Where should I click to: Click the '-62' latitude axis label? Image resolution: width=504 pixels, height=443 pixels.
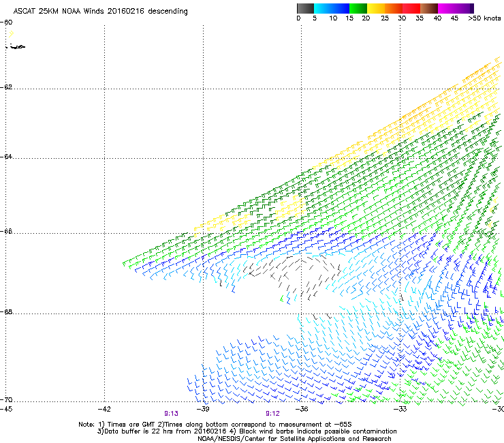6,87
